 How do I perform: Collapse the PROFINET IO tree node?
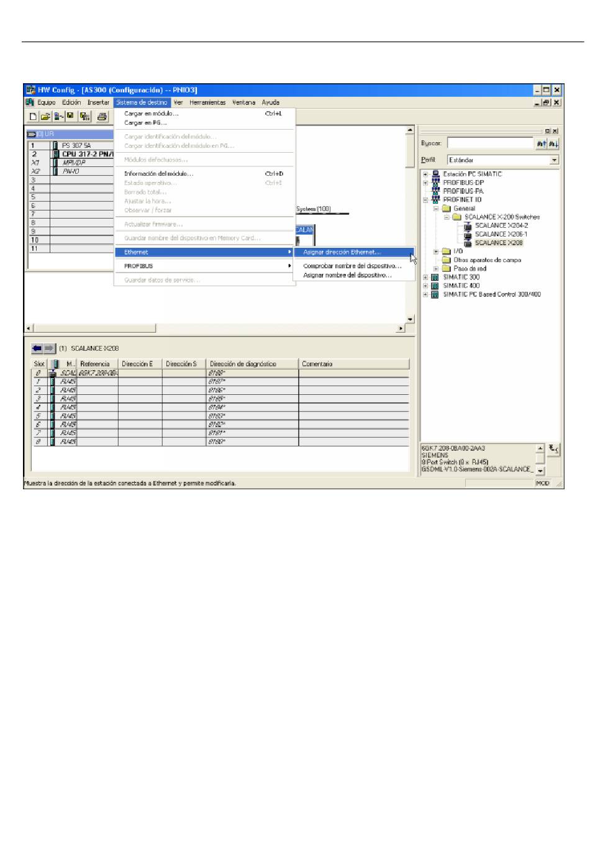click(x=425, y=200)
